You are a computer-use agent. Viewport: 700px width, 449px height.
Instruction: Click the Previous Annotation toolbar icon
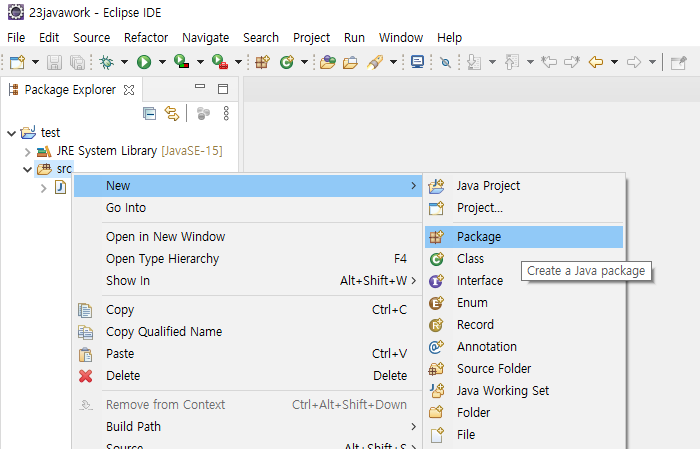[512, 62]
